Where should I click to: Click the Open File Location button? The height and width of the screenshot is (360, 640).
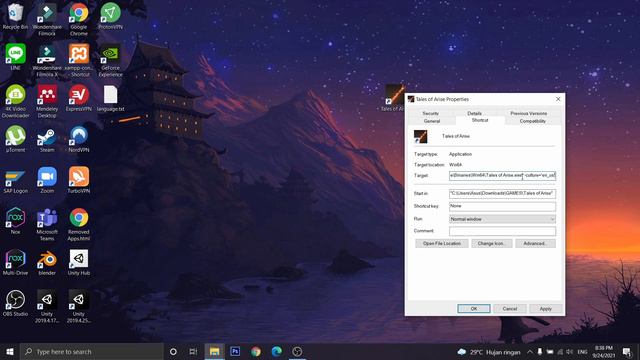[x=442, y=244]
